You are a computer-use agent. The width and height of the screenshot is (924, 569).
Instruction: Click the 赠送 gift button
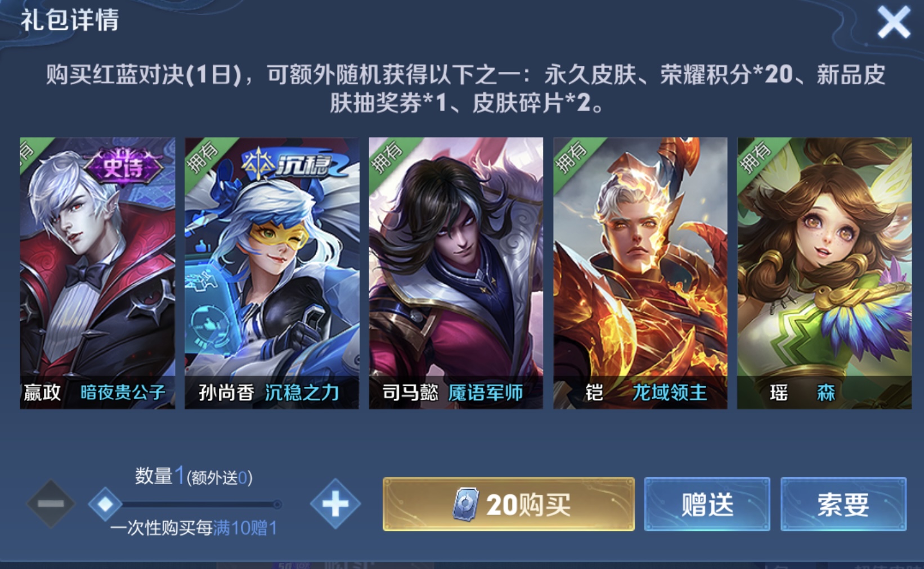(707, 504)
